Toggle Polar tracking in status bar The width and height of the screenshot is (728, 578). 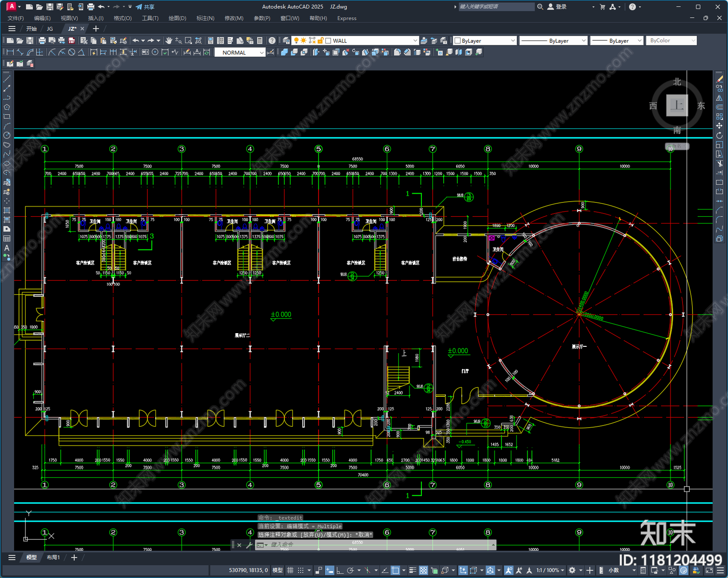[x=350, y=570]
